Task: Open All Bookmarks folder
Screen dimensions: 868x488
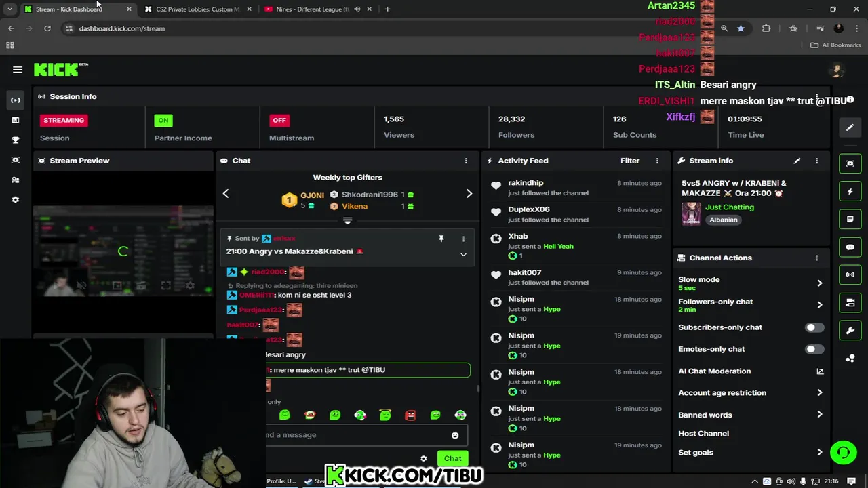Action: click(x=836, y=45)
